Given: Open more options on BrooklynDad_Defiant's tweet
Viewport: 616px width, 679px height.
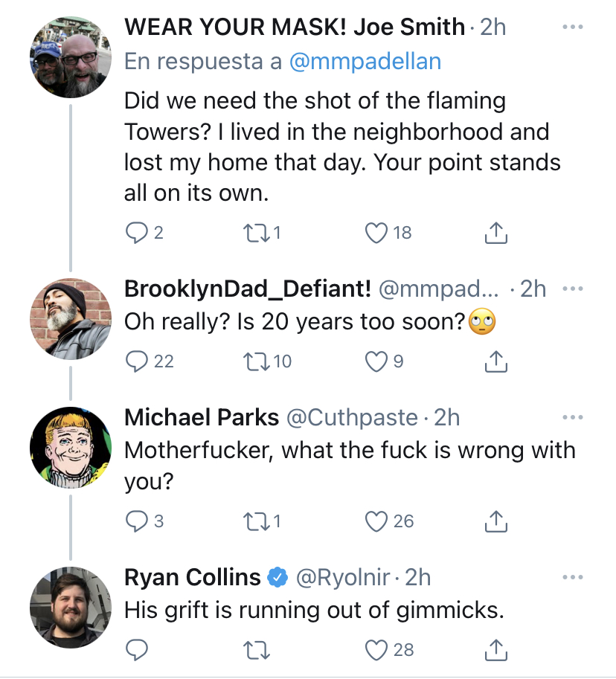Looking at the screenshot, I should click(x=572, y=289).
